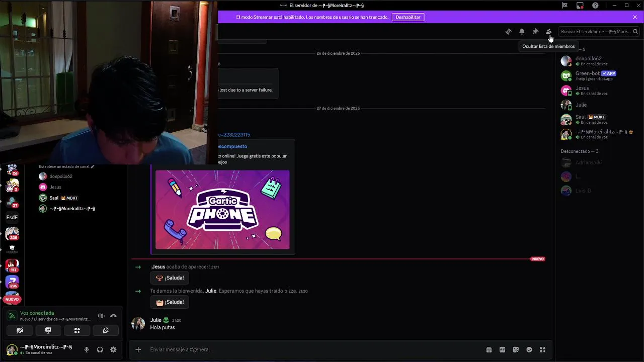Open the apps icon in the message bar
Image resolution: width=644 pixels, height=362 pixels.
[542, 349]
